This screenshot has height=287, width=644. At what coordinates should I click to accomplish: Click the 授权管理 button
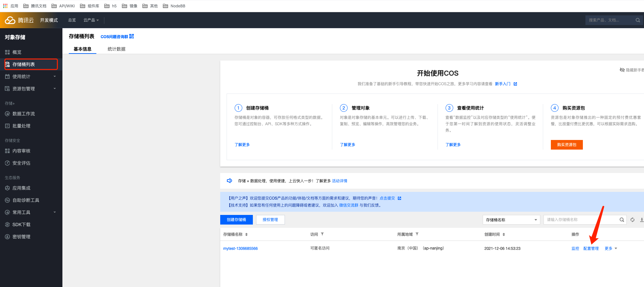click(270, 220)
